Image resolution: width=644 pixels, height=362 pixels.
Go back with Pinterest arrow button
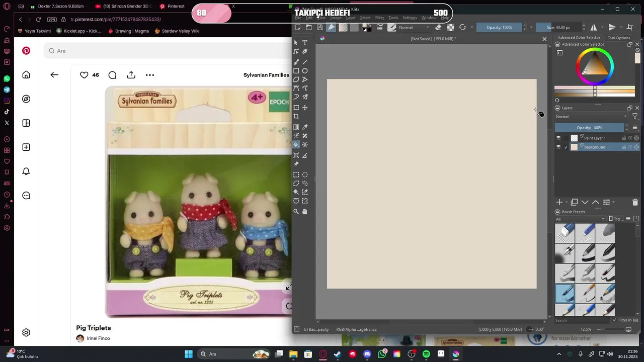click(54, 75)
